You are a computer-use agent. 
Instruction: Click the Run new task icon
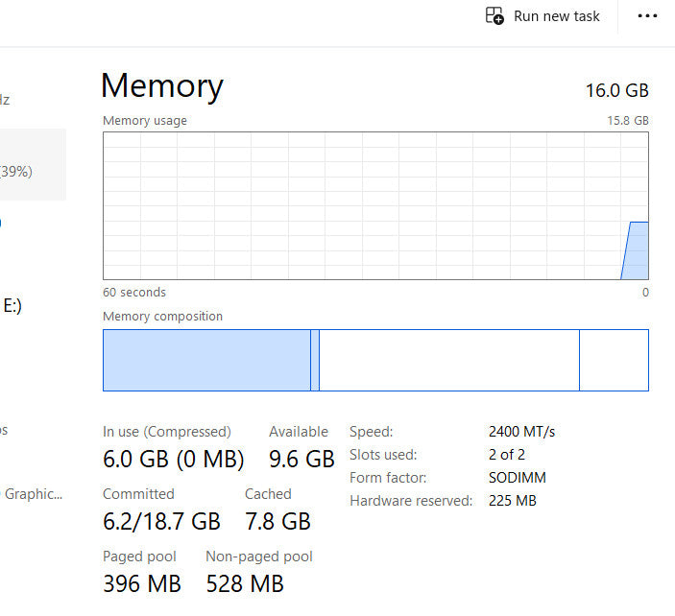click(x=494, y=15)
